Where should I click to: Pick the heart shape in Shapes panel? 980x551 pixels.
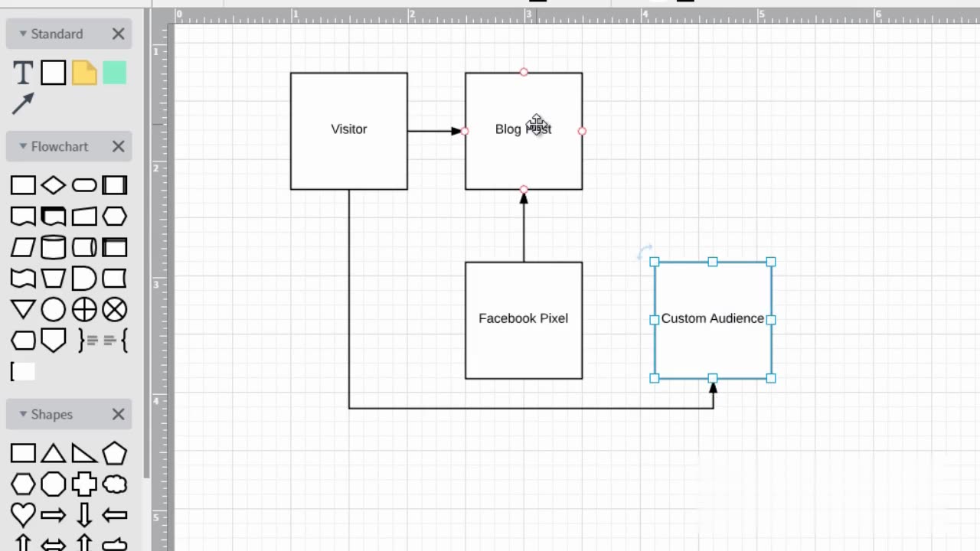(23, 515)
